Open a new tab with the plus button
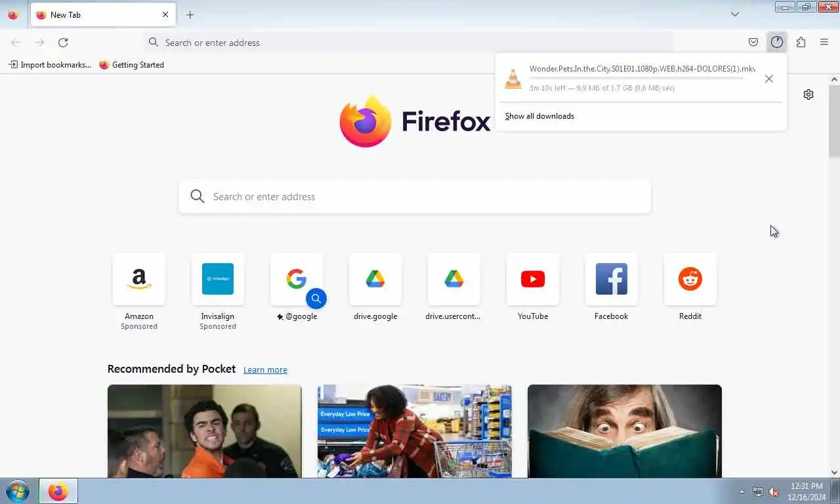840x504 pixels. [190, 14]
